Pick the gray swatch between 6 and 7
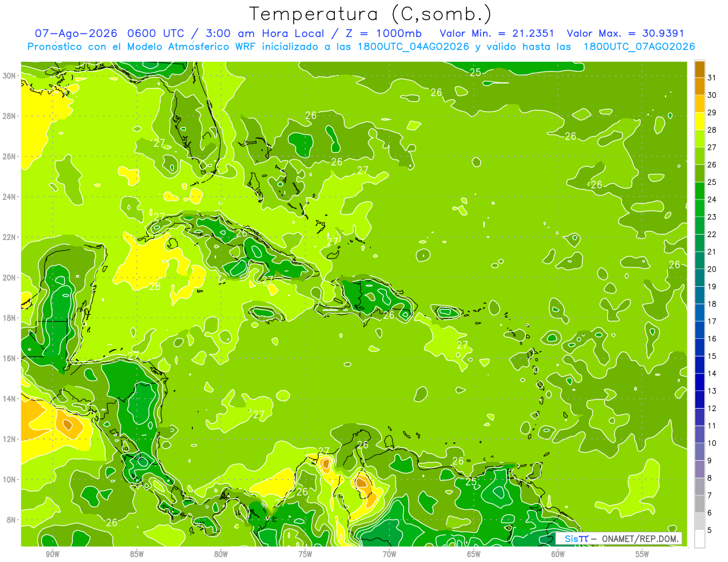The image size is (728, 562). 699,504
